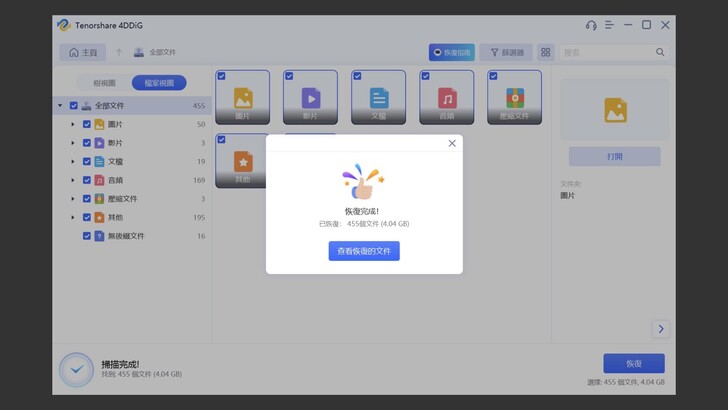The width and height of the screenshot is (728, 410).
Task: Uncheck checkbox on 壓縮文件 thumbnail card
Action: [494, 76]
